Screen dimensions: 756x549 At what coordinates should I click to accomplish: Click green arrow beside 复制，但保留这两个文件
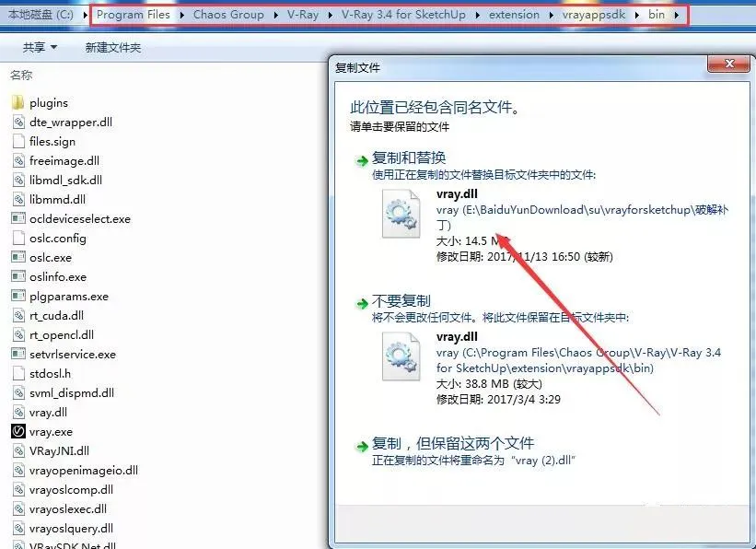click(362, 446)
